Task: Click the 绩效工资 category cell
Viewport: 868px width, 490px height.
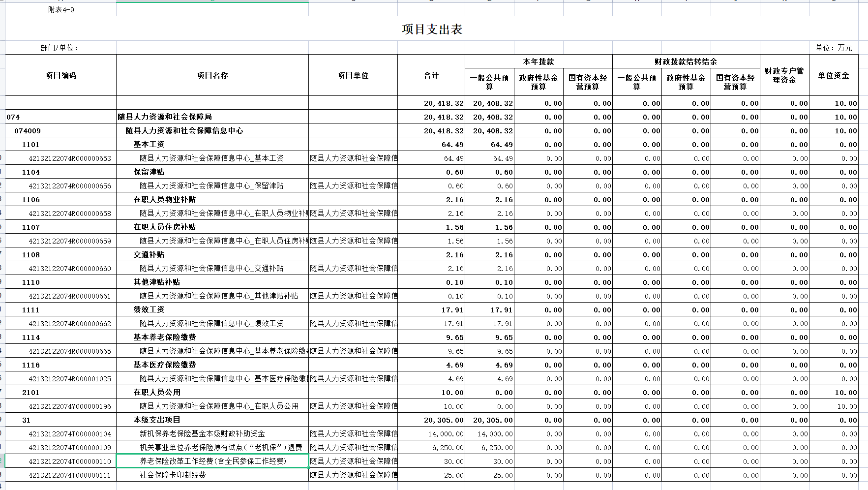Action: 212,310
